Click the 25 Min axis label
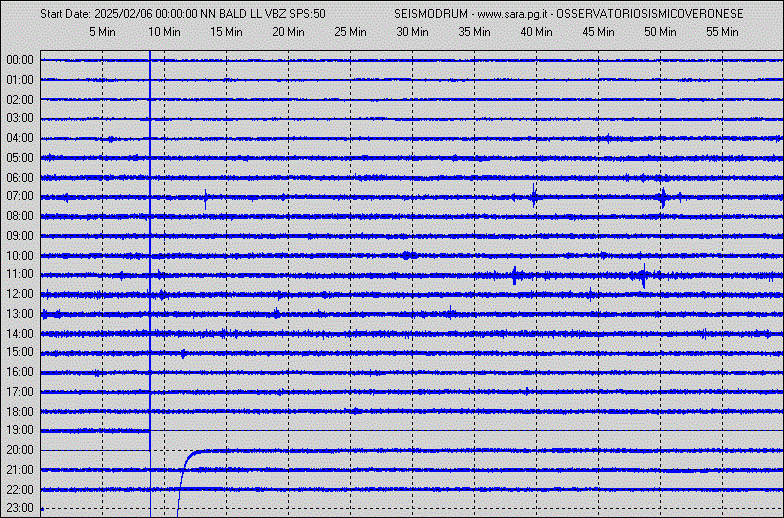This screenshot has height=518, width=784. tap(350, 32)
